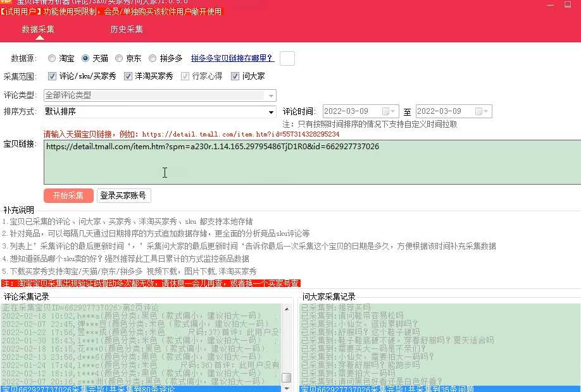Select the question row 逛街累脚吗

tap(440, 324)
